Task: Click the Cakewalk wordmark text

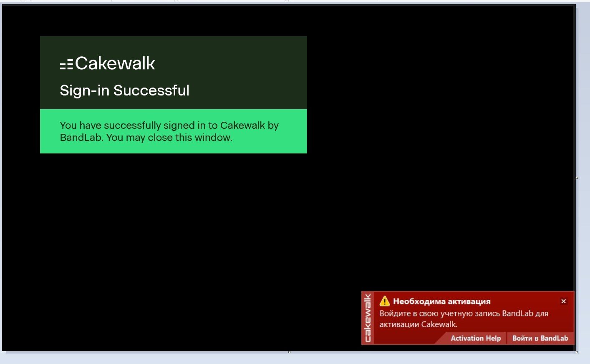Action: pyautogui.click(x=115, y=63)
